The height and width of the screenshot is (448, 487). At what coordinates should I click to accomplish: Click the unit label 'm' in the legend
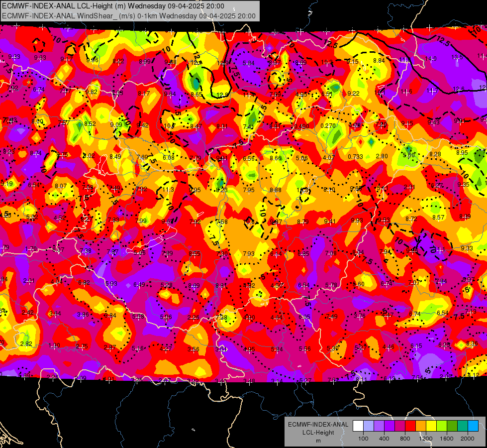318,441
